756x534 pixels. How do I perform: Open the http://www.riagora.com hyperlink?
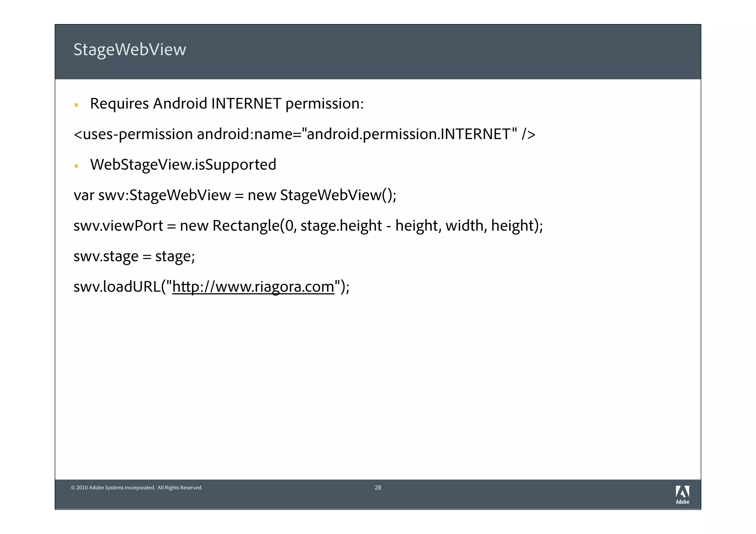tap(253, 287)
